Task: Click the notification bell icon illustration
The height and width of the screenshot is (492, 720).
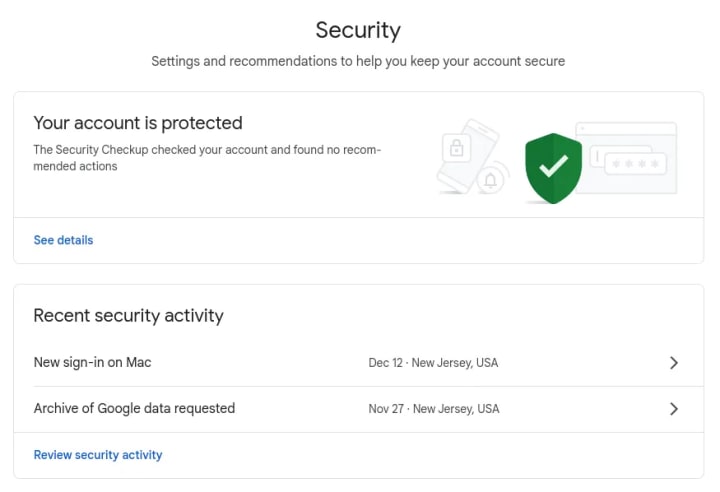Action: (491, 180)
